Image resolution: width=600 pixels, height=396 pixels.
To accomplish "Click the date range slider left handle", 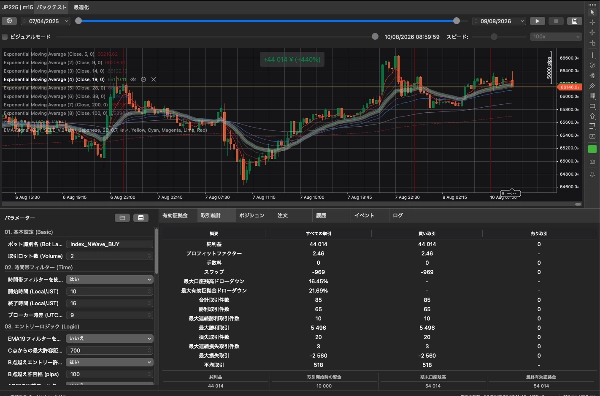I will [x=78, y=21].
